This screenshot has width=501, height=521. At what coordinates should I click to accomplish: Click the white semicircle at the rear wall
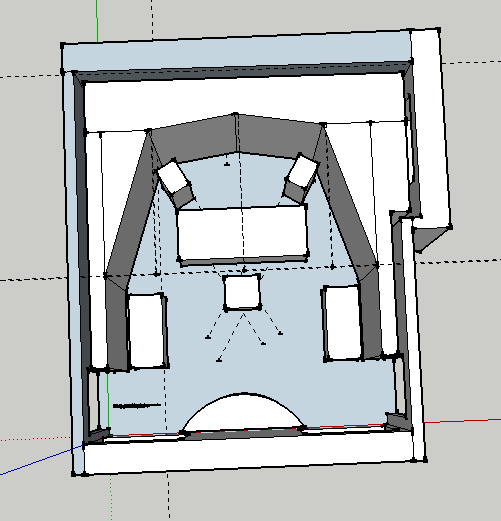243,412
